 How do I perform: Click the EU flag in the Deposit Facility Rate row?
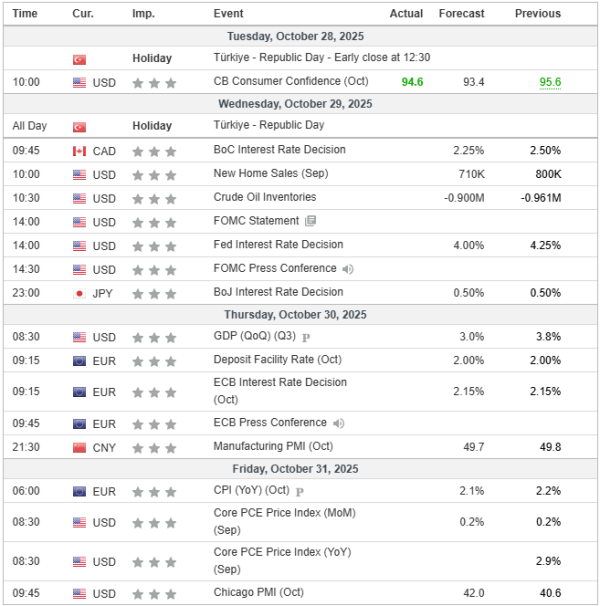(x=79, y=361)
